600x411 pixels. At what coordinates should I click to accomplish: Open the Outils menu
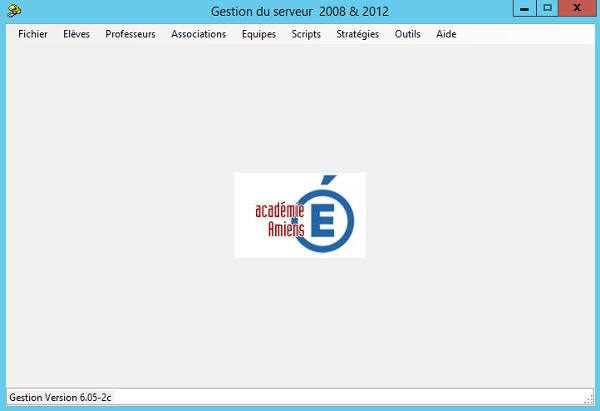pyautogui.click(x=407, y=34)
